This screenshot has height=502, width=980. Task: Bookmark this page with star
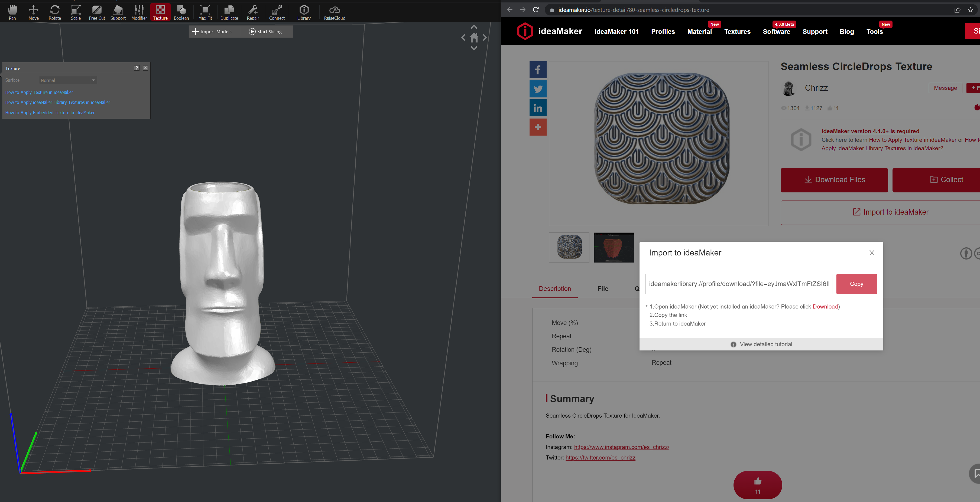tap(971, 10)
